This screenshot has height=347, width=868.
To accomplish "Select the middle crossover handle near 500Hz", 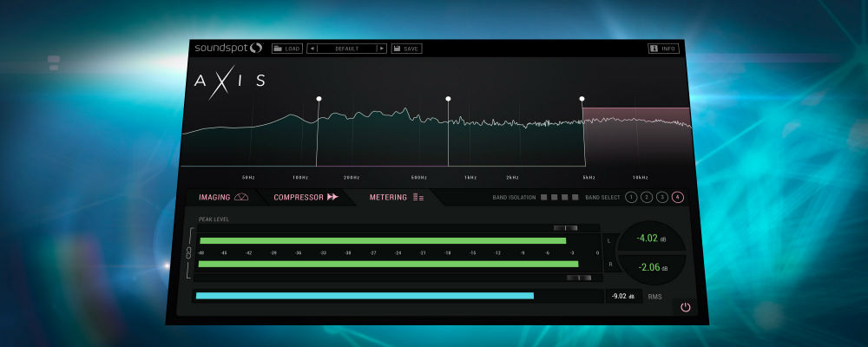I will pos(449,99).
